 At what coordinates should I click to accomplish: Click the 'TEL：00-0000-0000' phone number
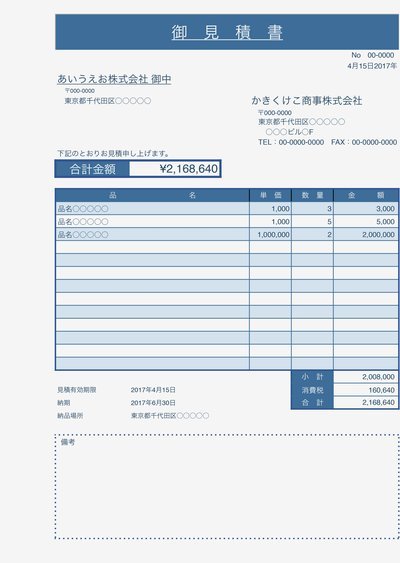tap(291, 142)
